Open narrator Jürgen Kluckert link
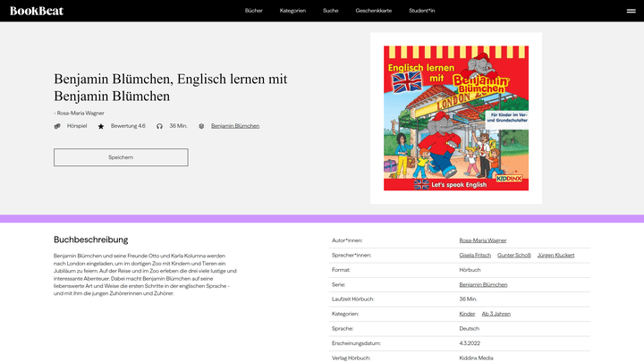 tap(555, 256)
